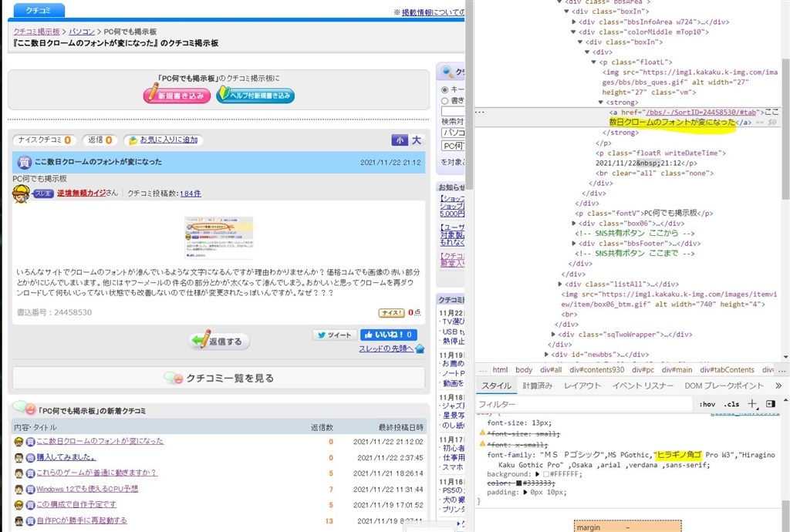Select the キー radio button in search box
Viewport: 790px width, 532px height.
[x=445, y=89]
